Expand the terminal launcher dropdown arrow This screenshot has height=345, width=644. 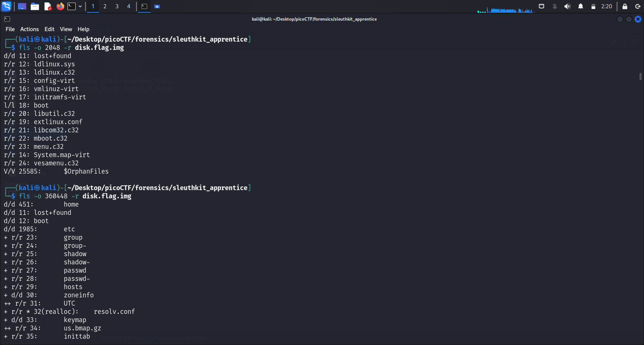(x=80, y=6)
